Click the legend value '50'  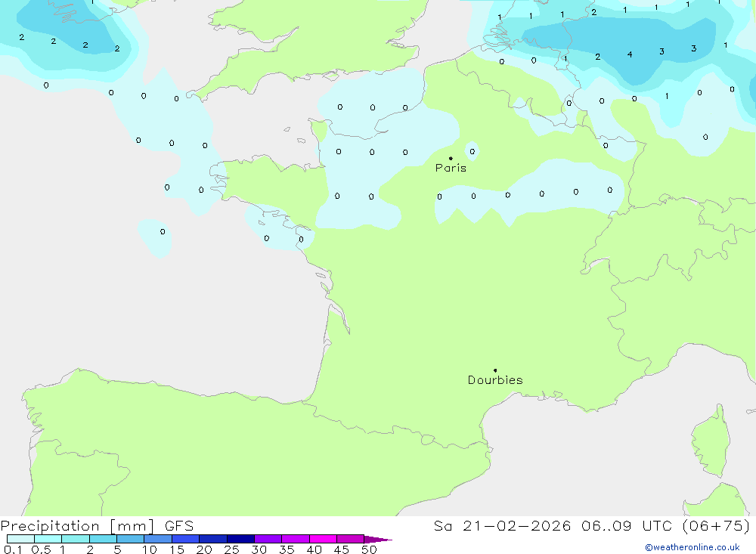[369, 549]
